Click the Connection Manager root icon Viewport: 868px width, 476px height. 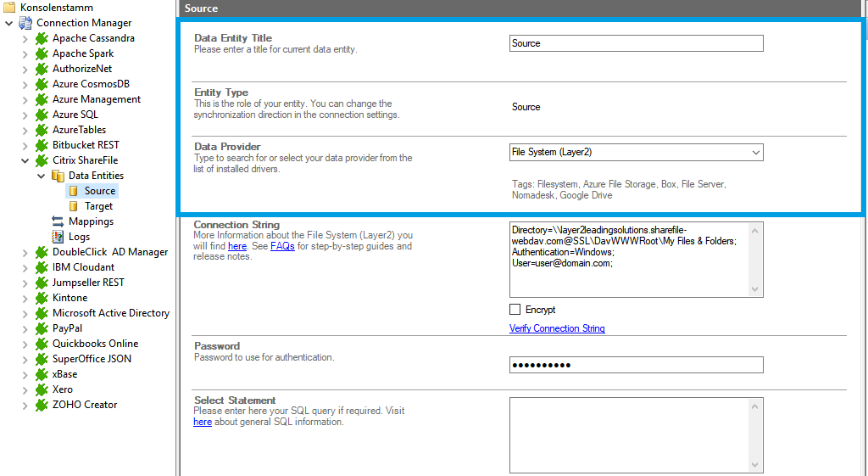click(x=25, y=23)
